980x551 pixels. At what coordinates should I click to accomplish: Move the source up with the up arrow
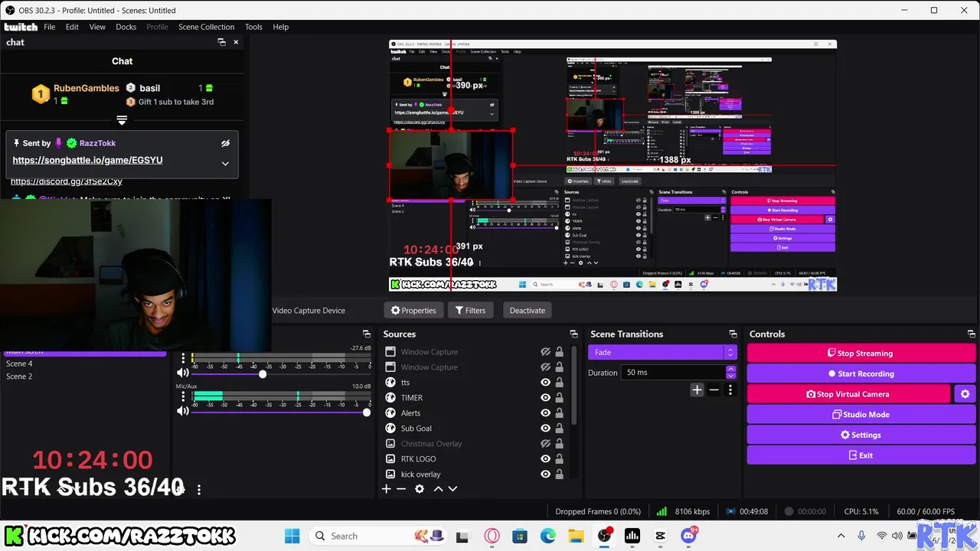click(438, 489)
